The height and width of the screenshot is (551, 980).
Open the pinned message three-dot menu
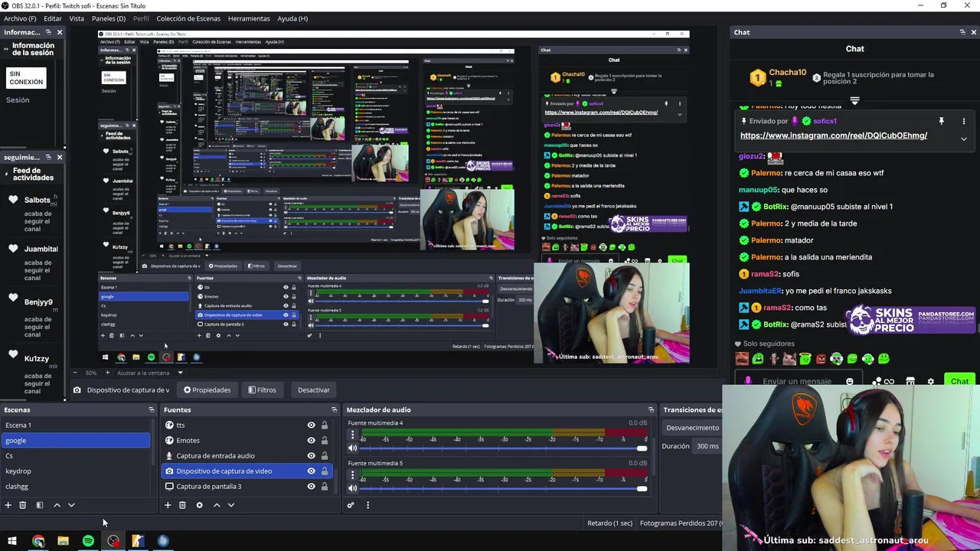click(964, 121)
